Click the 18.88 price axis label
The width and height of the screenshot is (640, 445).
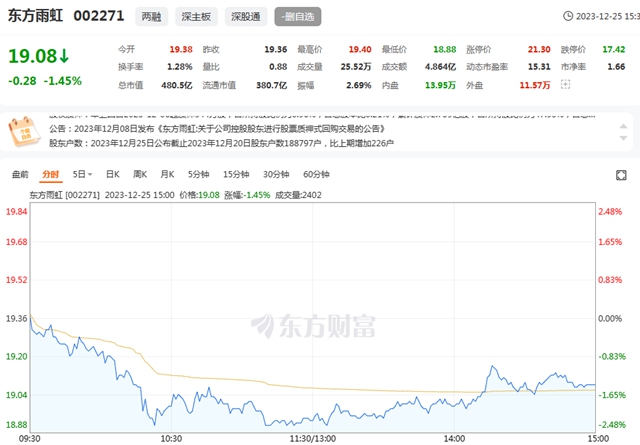coord(16,425)
